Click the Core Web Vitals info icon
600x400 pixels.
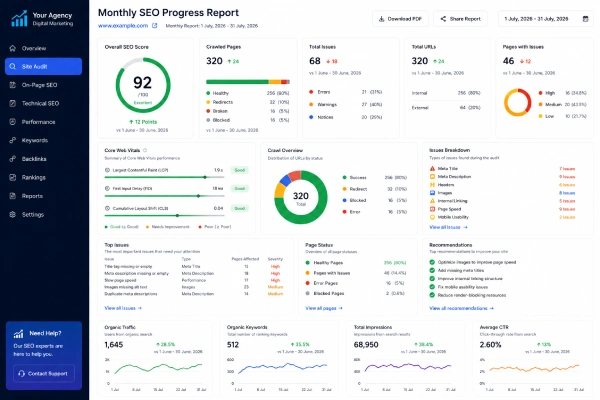pyautogui.click(x=145, y=150)
